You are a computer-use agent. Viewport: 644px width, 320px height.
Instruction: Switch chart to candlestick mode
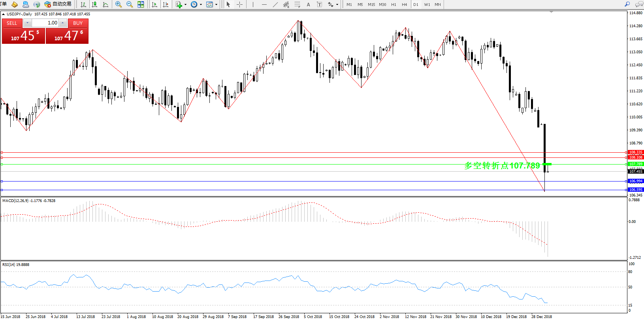(94, 4)
